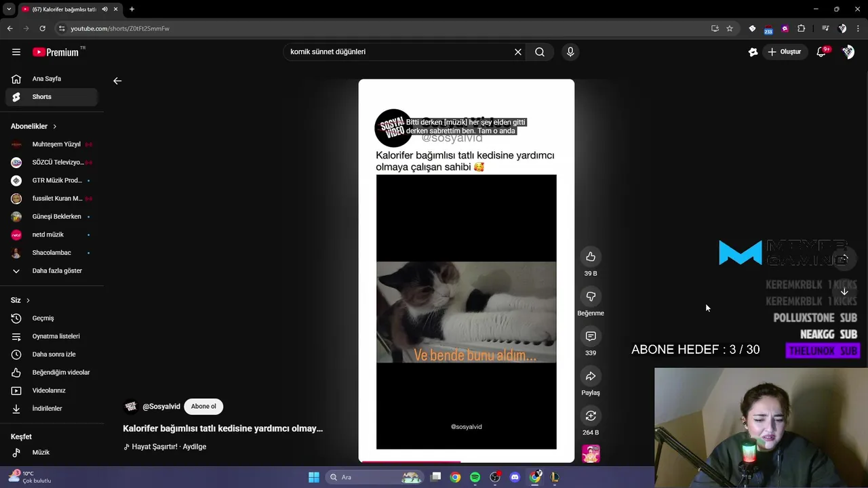Screen dimensions: 868x488
Task: Open Oynatma listeleri
Action: tap(52, 336)
